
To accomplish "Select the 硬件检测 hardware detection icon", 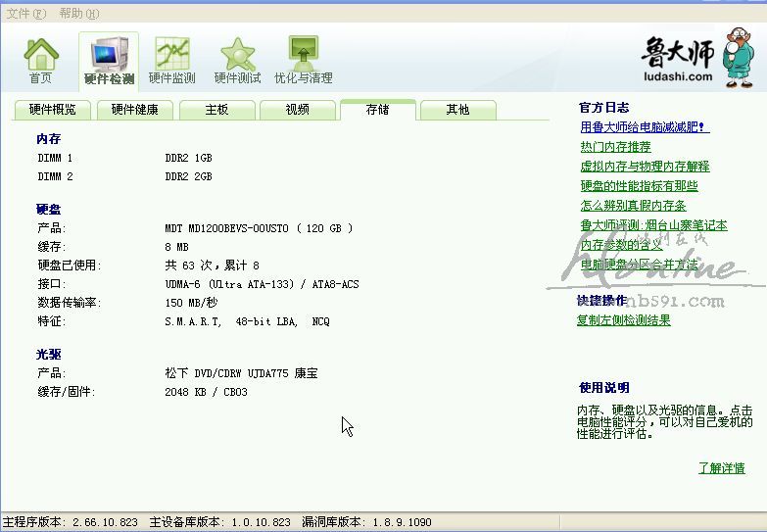I will coord(109,60).
